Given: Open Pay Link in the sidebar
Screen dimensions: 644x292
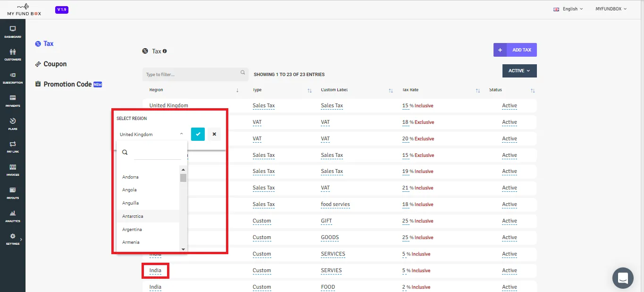Looking at the screenshot, I should tap(13, 147).
